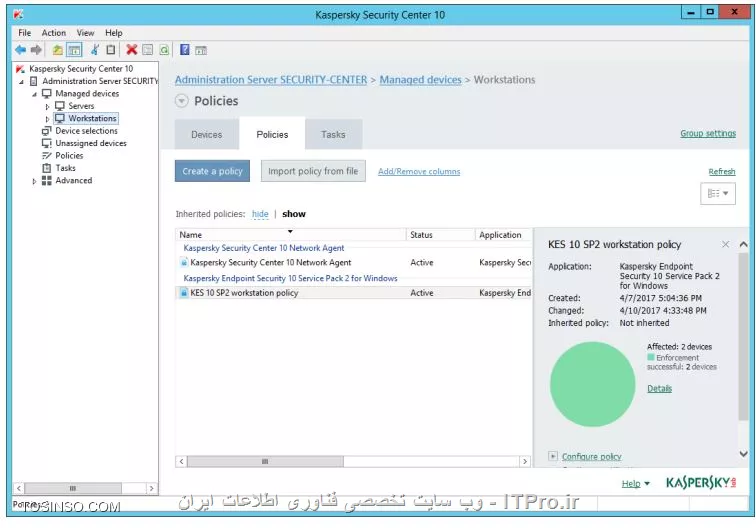This screenshot has height=528, width=756.
Task: Click the grey Forward arrow in toolbar
Action: (36, 50)
